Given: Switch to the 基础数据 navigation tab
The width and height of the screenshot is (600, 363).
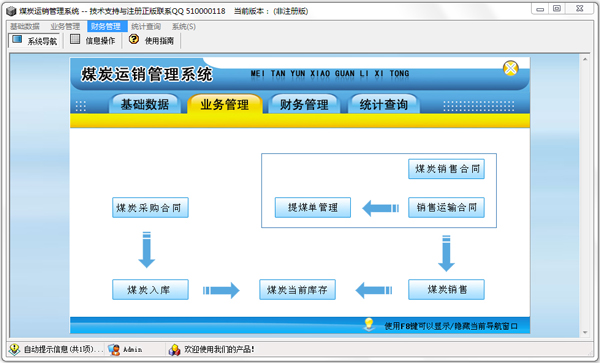Looking at the screenshot, I should (x=145, y=104).
